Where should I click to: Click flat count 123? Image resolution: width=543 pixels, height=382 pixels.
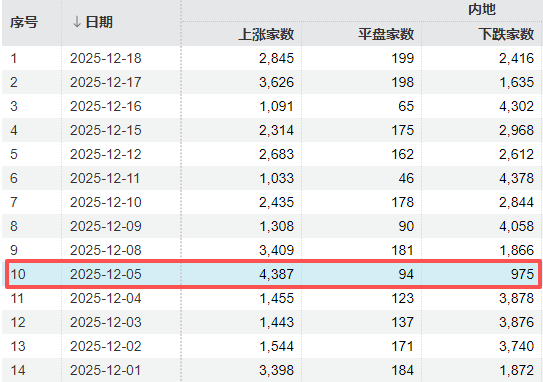402,298
